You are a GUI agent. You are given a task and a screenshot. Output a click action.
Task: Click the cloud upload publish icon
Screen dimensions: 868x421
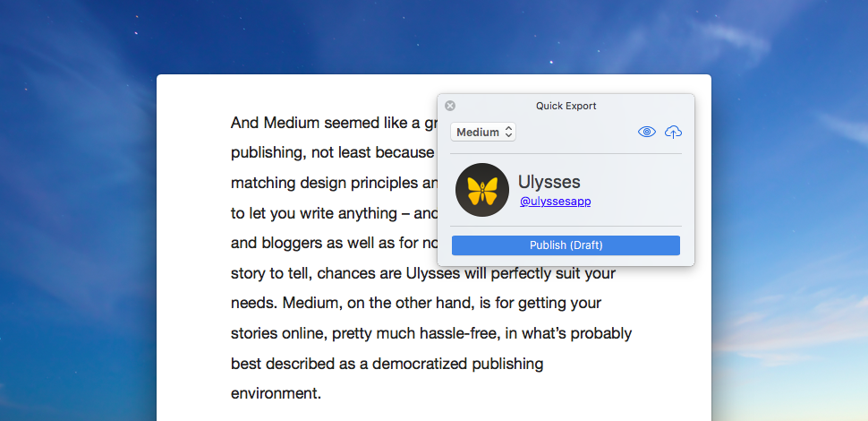(x=673, y=132)
